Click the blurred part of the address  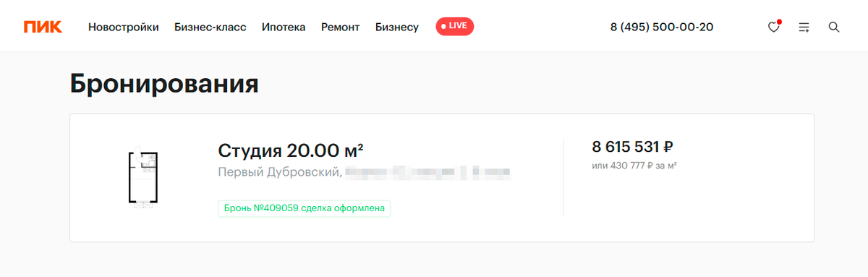coord(428,173)
